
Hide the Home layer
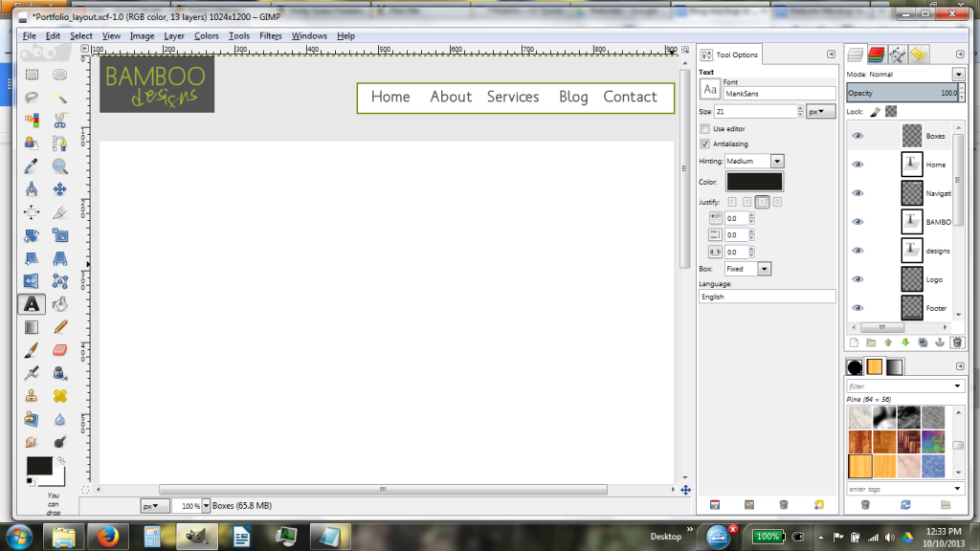pos(857,164)
